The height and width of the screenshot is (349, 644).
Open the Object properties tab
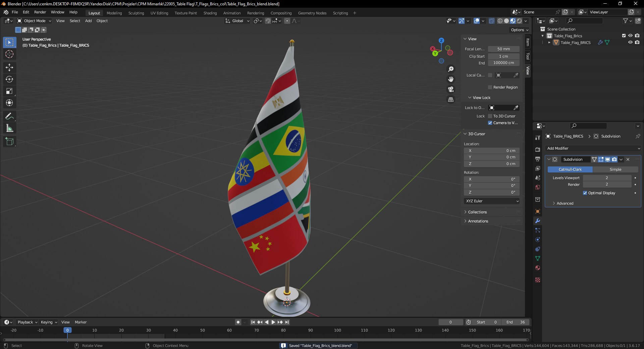click(x=538, y=211)
